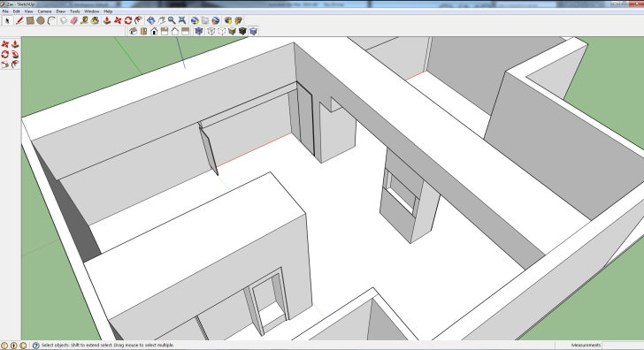Open the Camera menu
This screenshot has height=350, width=644.
[44, 11]
